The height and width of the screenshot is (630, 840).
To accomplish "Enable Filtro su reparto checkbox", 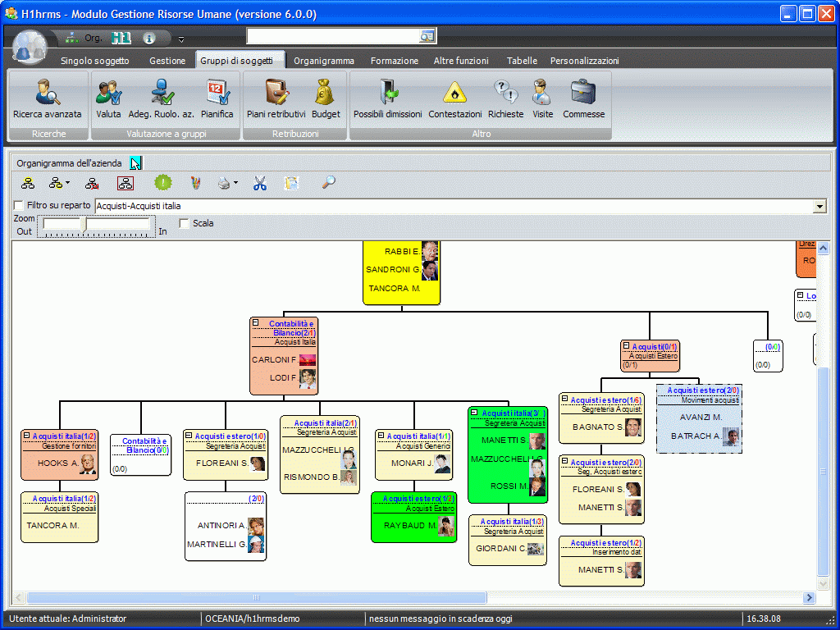I will coord(19,205).
